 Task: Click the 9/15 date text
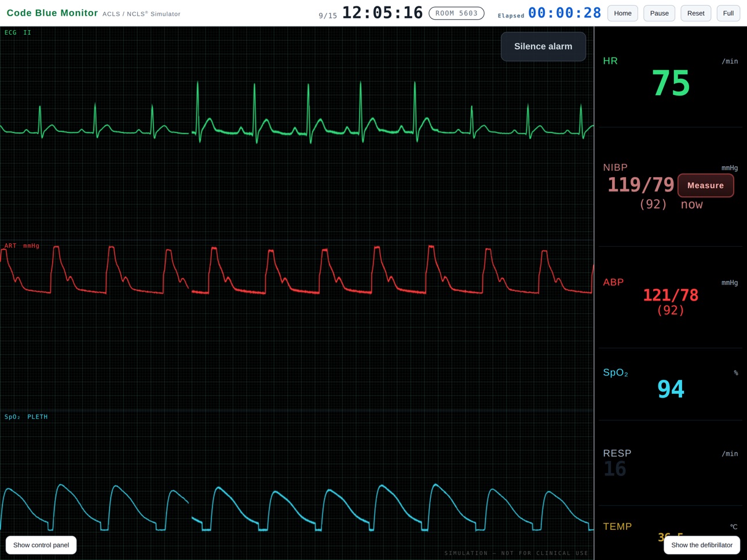[x=328, y=16]
